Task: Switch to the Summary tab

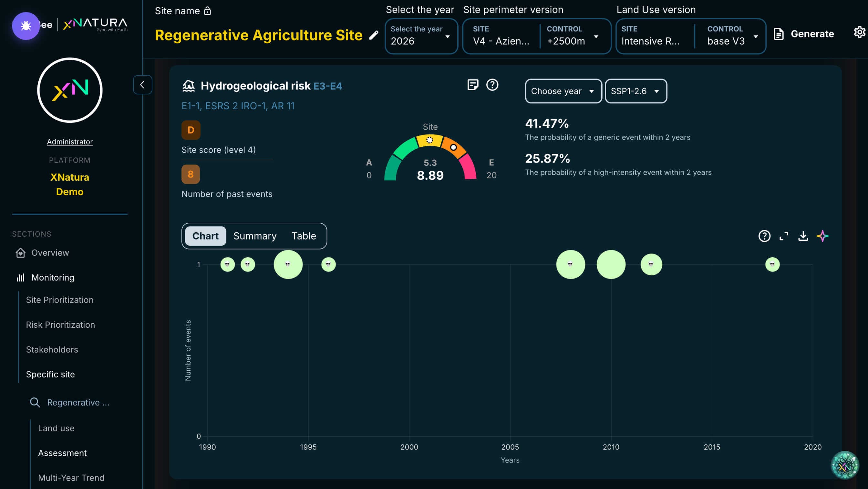Action: point(255,236)
